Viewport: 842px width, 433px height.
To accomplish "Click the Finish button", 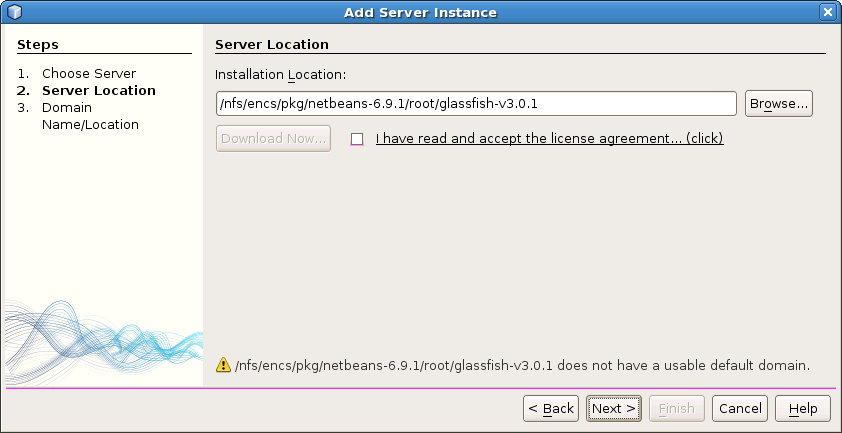I will [677, 409].
